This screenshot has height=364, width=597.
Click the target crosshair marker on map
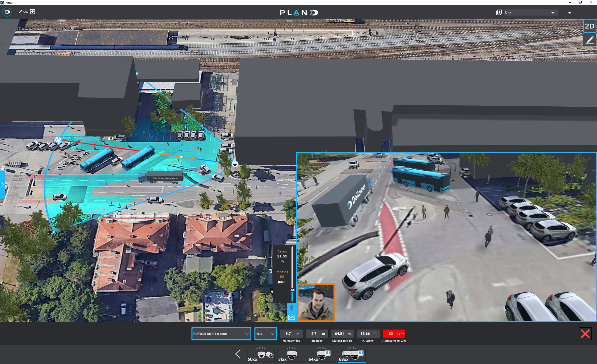58,140
